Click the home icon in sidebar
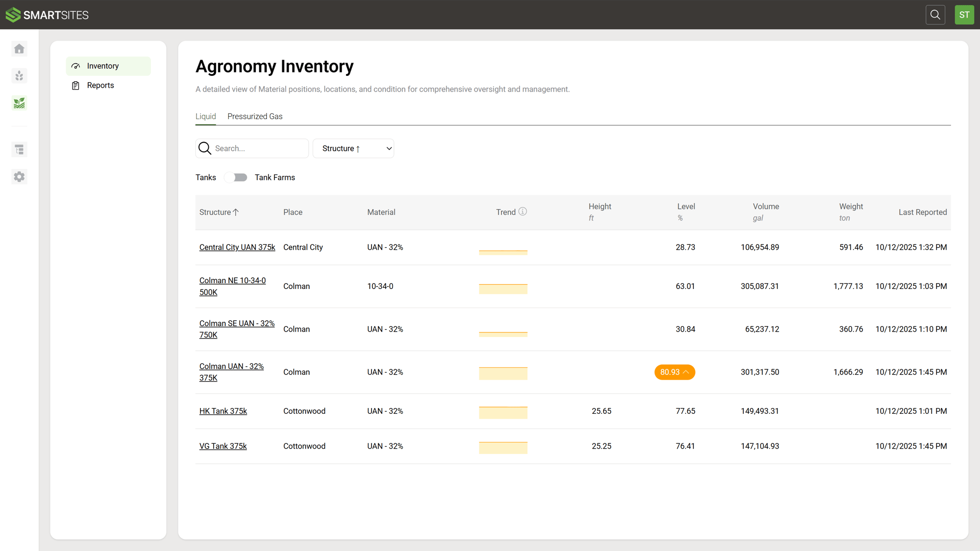The height and width of the screenshot is (551, 980). (x=19, y=49)
